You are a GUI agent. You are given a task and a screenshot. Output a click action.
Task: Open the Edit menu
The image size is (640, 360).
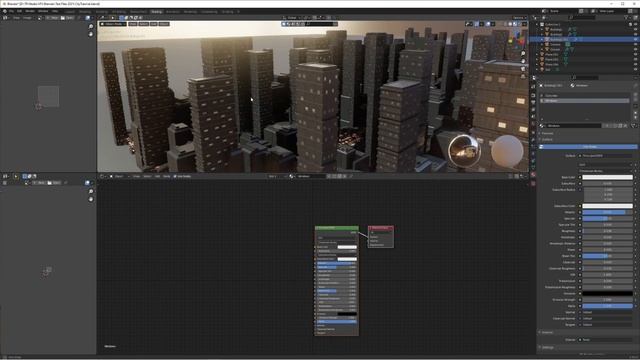coord(19,11)
